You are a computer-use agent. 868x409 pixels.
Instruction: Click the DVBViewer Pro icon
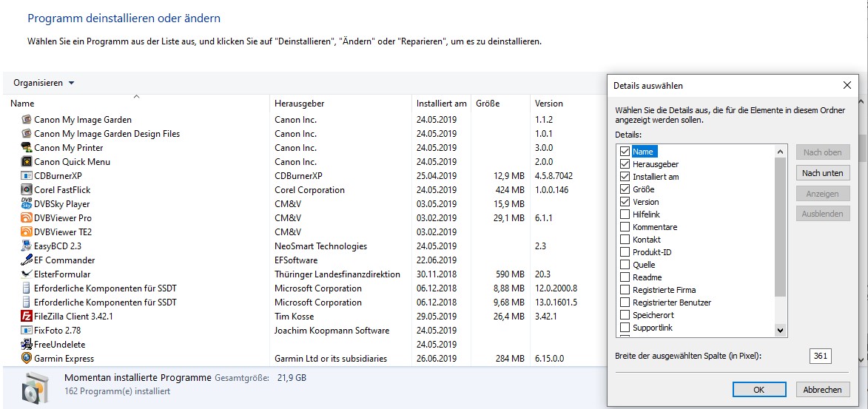[x=26, y=218]
